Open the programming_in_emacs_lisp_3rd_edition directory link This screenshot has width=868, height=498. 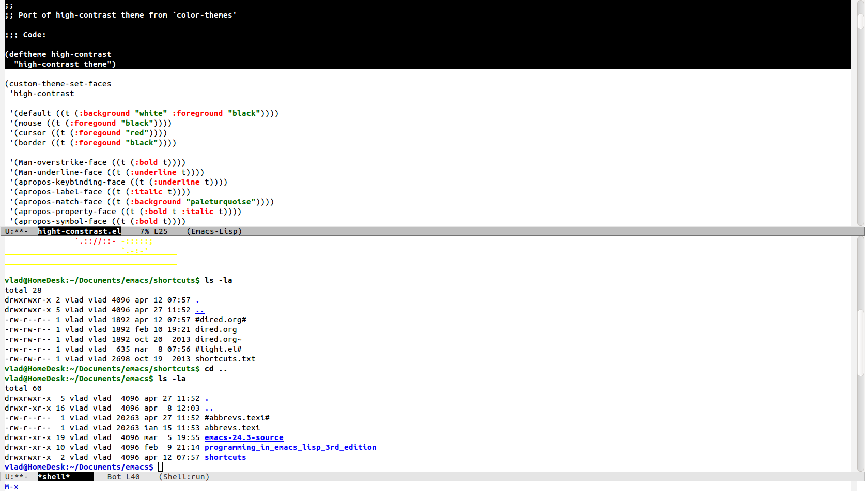pyautogui.click(x=290, y=447)
